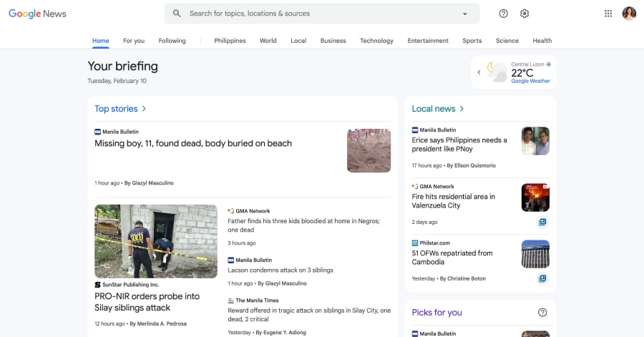
Task: Click the 'Your briefing' heading text
Action: point(123,66)
